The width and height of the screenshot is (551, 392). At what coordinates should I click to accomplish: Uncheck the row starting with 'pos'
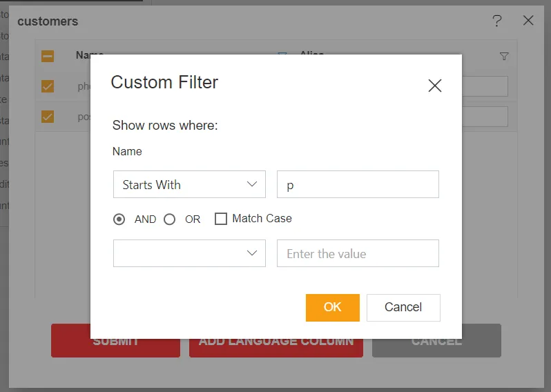pos(48,117)
